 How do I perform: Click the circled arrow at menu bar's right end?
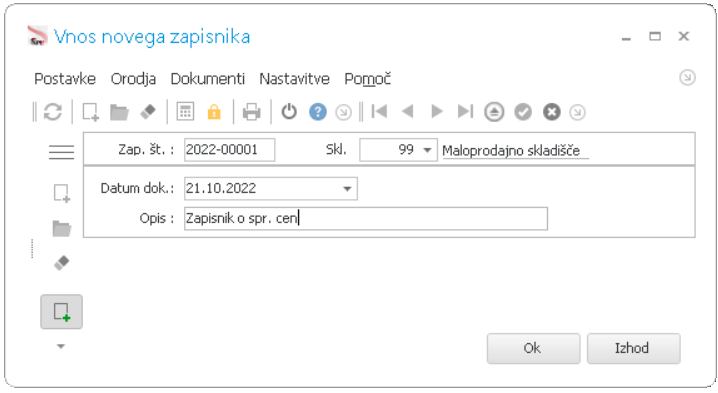click(x=687, y=77)
